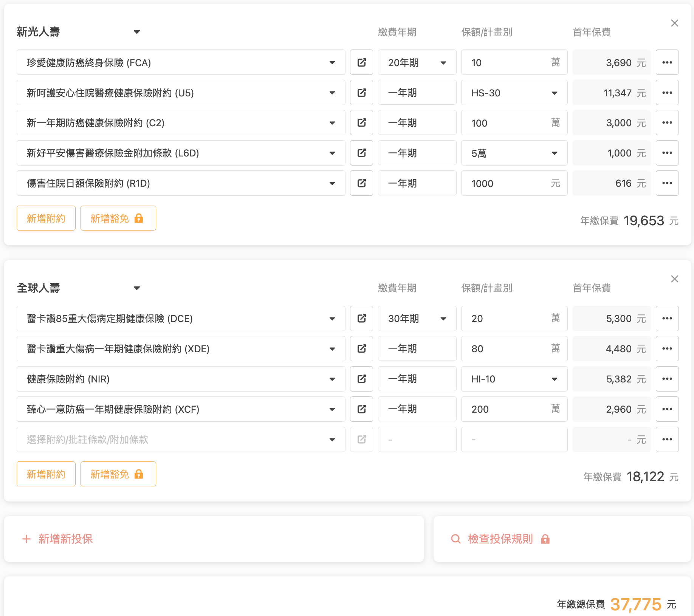Expand the 新光人壽 company dropdown
694x616 pixels.
point(136,32)
